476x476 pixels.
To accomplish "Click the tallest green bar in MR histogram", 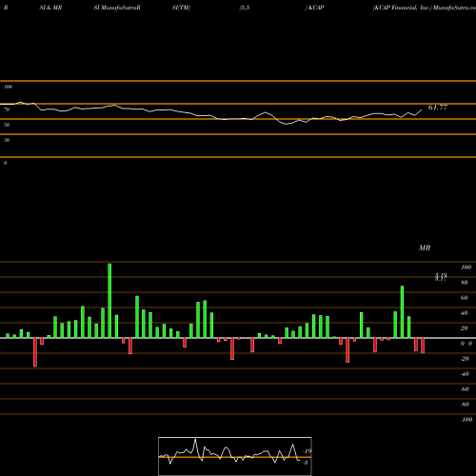I will click(109, 301).
